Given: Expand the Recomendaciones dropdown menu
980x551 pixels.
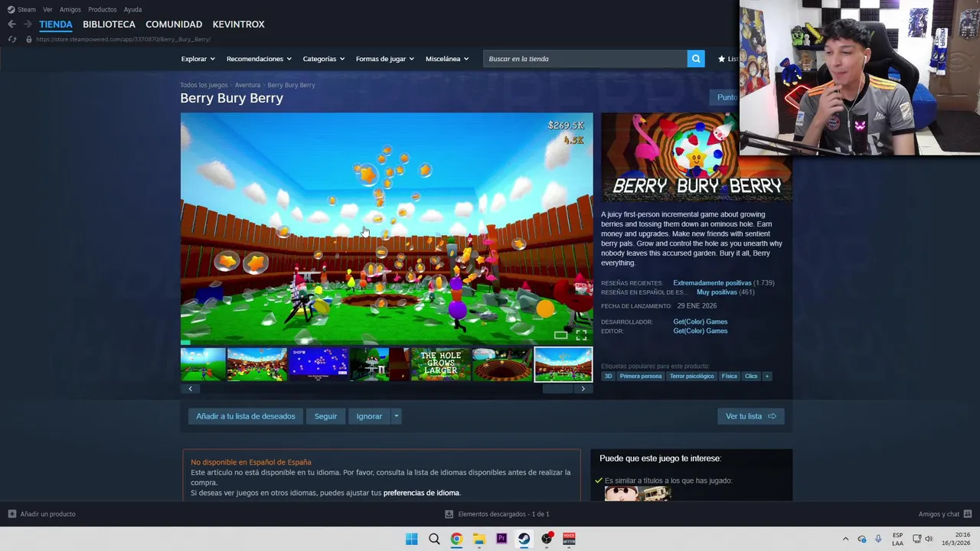Looking at the screenshot, I should coord(259,59).
